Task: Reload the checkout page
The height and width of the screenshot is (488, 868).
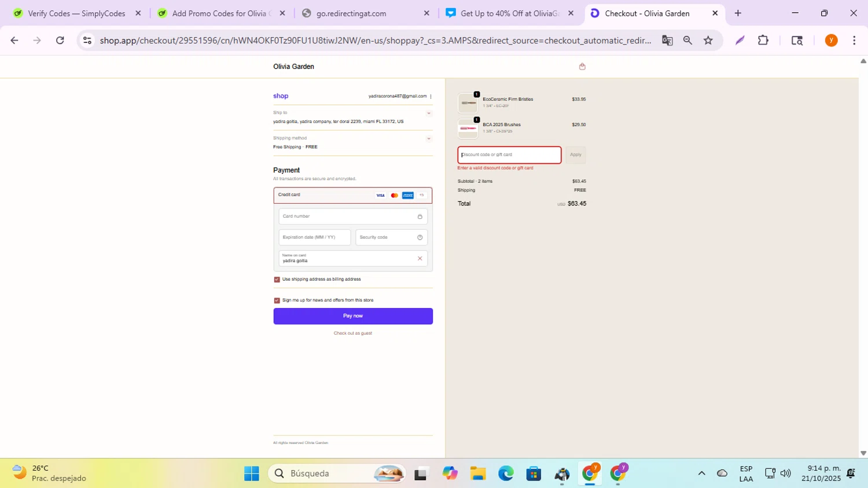Action: click(60, 41)
